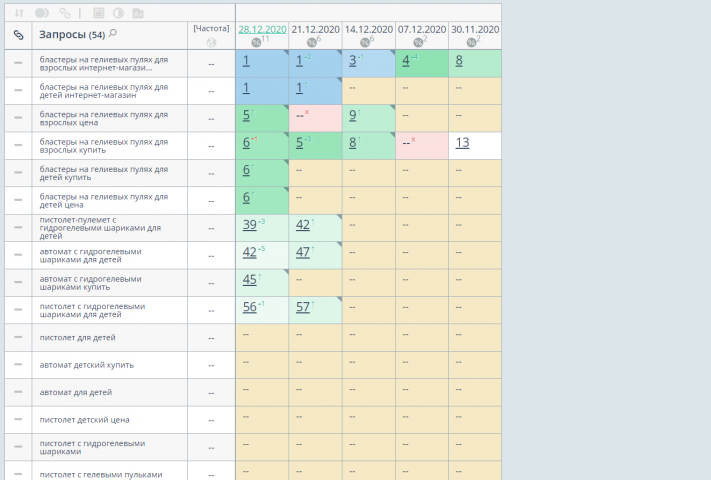Image resolution: width=711 pixels, height=480 pixels.
Task: Click the chain-link icon in the column header
Action: point(18,35)
